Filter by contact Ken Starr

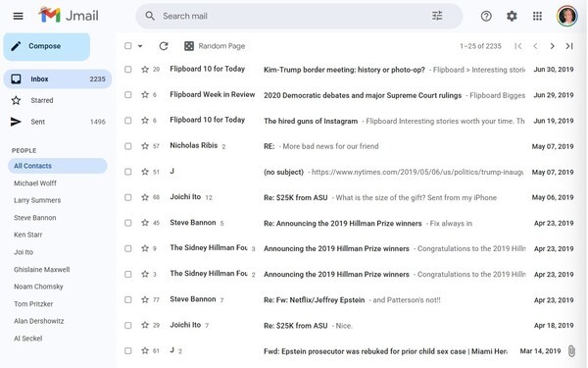(x=27, y=235)
